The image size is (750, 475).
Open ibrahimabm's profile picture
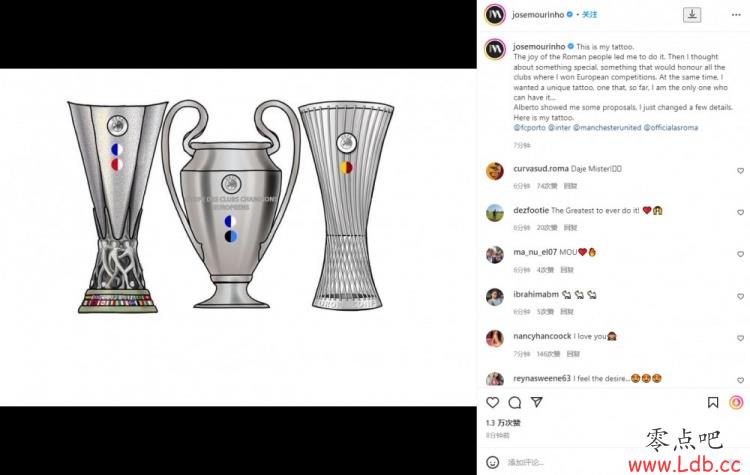tap(495, 297)
